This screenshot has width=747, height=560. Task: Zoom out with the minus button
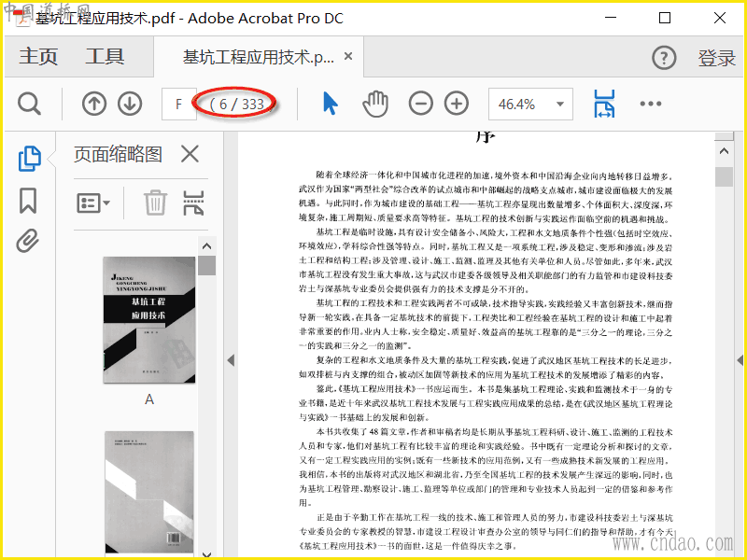coord(421,104)
